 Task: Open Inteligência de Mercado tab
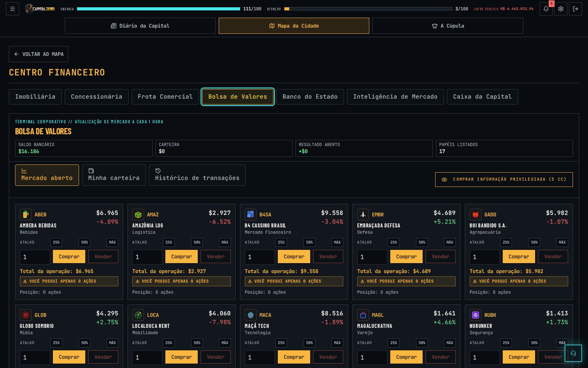coord(395,97)
